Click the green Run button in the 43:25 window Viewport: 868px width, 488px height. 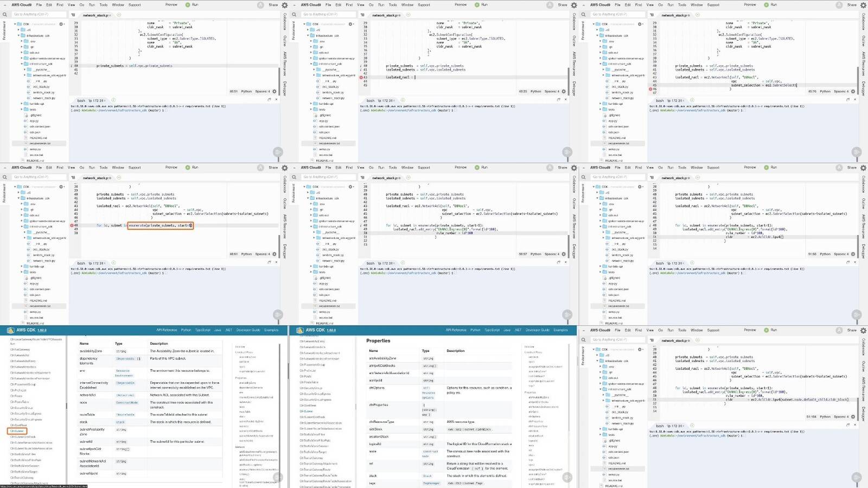481,5
